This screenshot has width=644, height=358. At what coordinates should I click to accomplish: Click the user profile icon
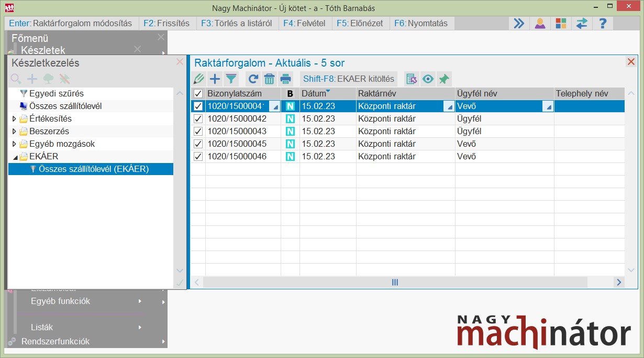pos(540,23)
